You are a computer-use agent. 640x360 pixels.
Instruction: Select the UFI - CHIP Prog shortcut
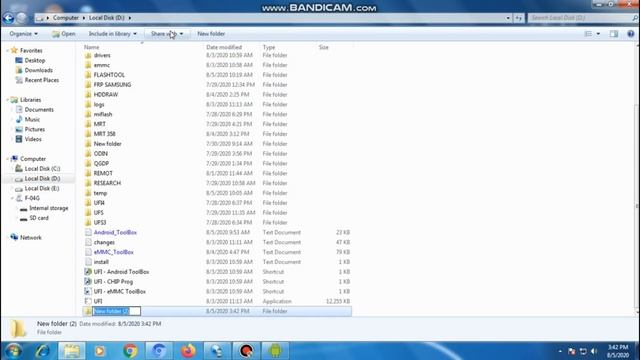[113, 282]
